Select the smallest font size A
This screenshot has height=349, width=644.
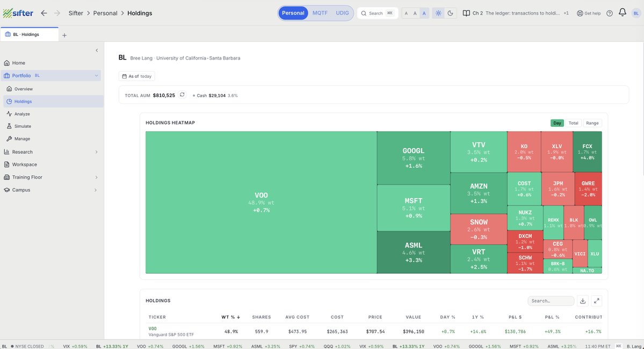click(406, 13)
